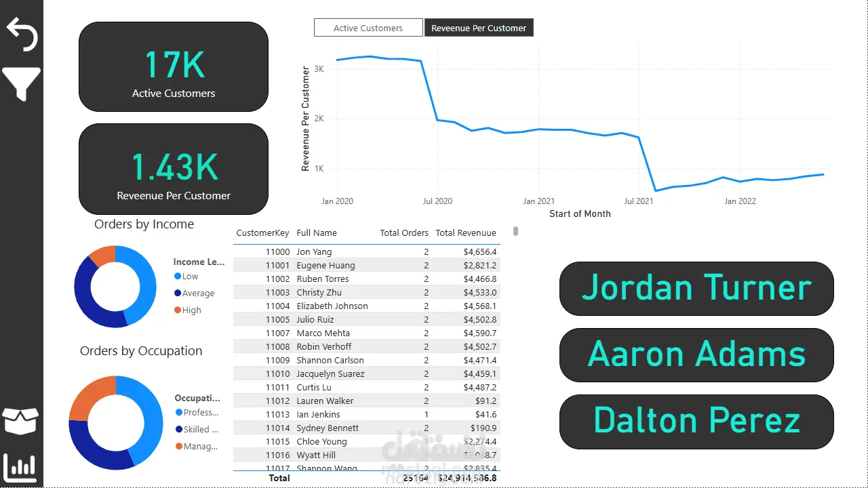Click the table's vertical scrollbar handle
This screenshot has height=488, width=868.
coord(515,231)
